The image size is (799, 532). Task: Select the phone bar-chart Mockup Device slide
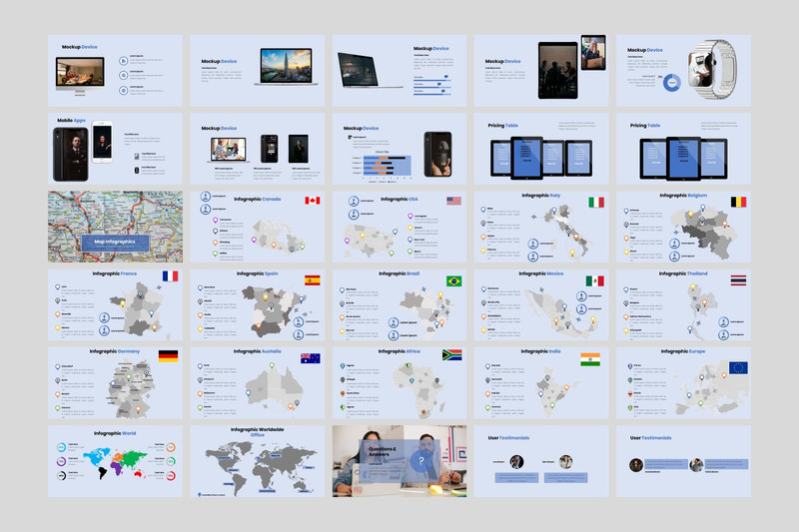coord(399,149)
